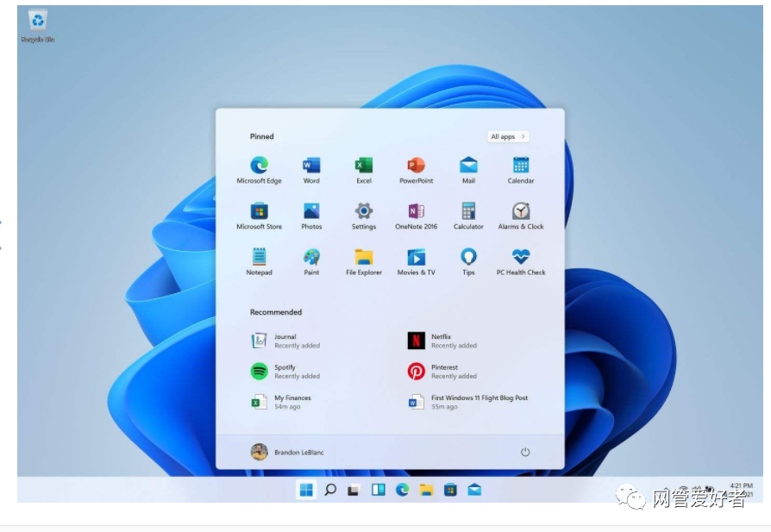The height and width of the screenshot is (532, 771).
Task: Open Microsoft Store from the taskbar
Action: coord(450,490)
